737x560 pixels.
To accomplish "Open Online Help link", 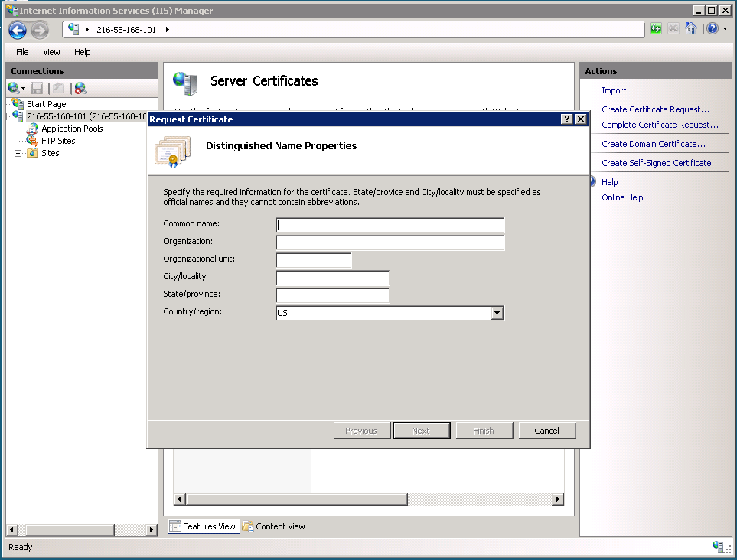I will tap(622, 197).
